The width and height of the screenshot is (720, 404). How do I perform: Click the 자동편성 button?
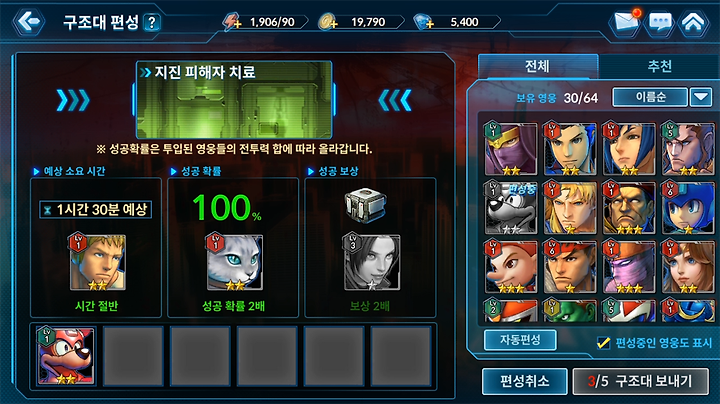point(520,340)
